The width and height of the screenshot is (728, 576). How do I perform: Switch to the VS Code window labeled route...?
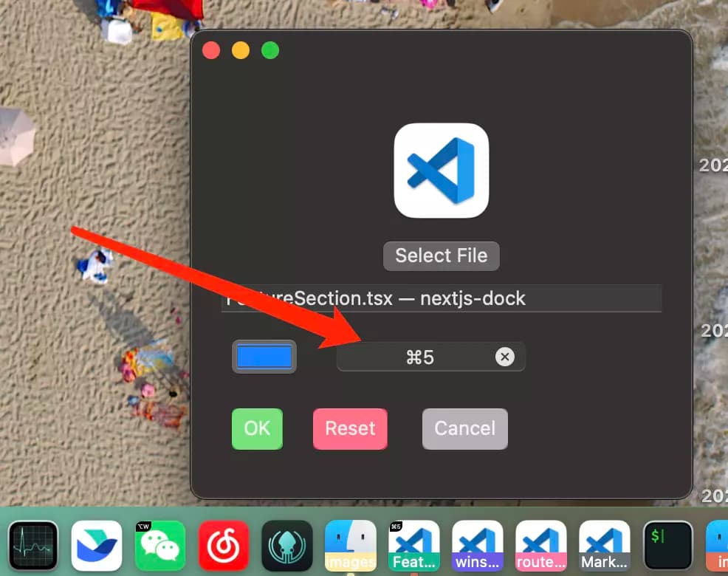pos(541,545)
